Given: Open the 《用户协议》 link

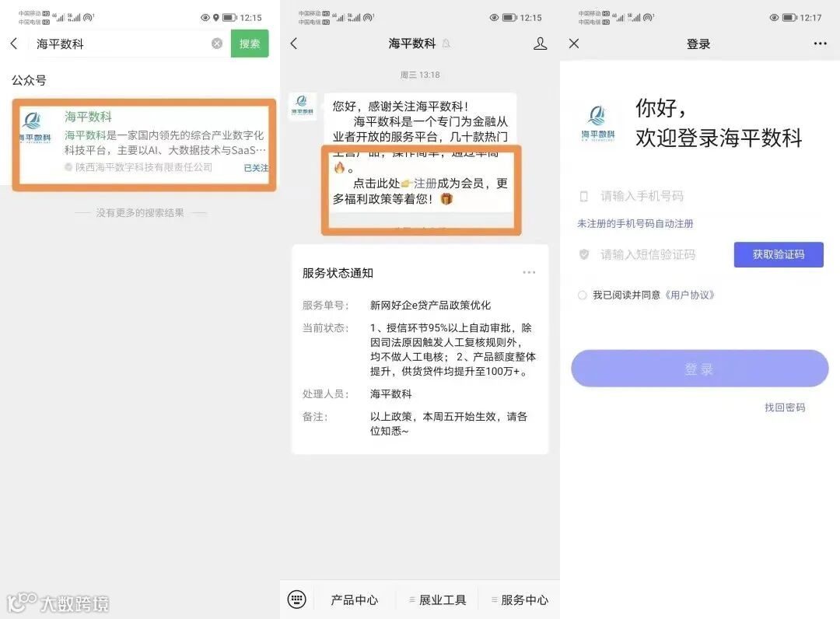Looking at the screenshot, I should (689, 295).
